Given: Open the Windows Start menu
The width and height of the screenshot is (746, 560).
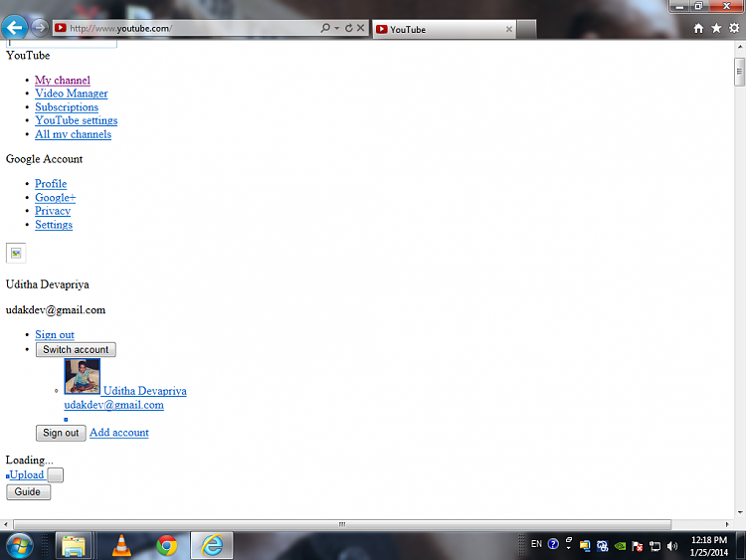Looking at the screenshot, I should 20,546.
